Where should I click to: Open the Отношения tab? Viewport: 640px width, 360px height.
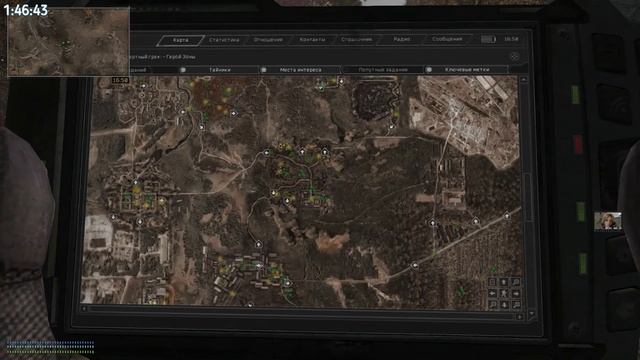pos(268,40)
